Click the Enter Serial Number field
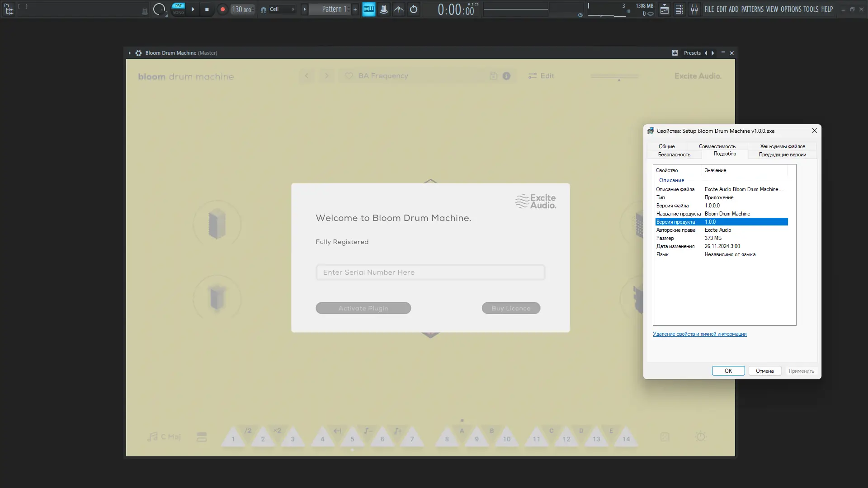Viewport: 868px width, 488px height. (x=430, y=272)
